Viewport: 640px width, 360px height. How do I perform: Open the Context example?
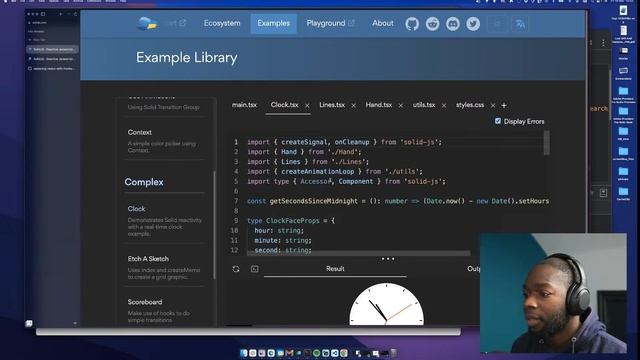[163, 141]
